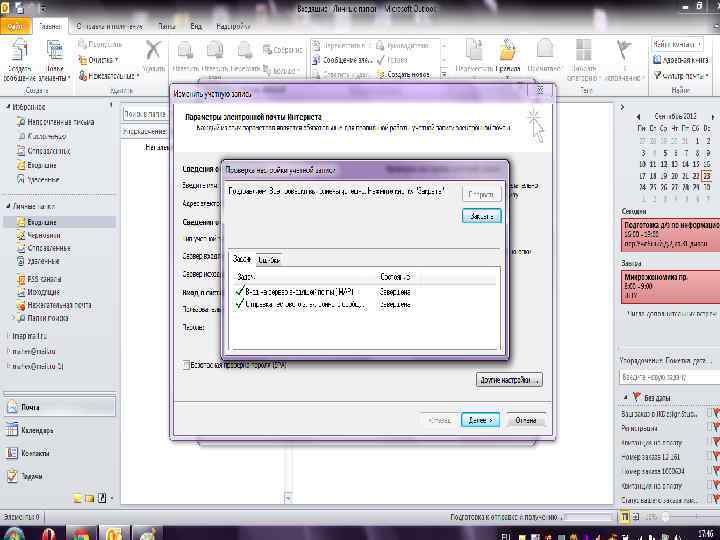Click the Forward icon in ribbon
The height and width of the screenshot is (540, 720).
pyautogui.click(x=245, y=51)
